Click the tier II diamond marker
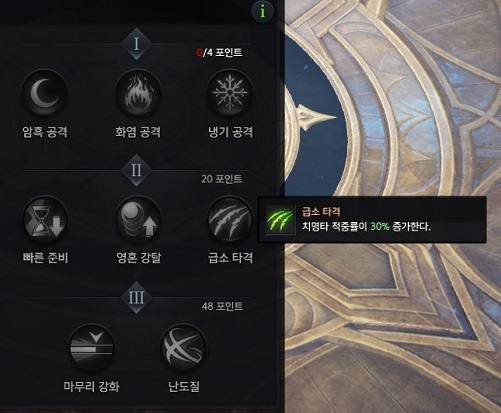The width and height of the screenshot is (501, 413). pyautogui.click(x=136, y=170)
